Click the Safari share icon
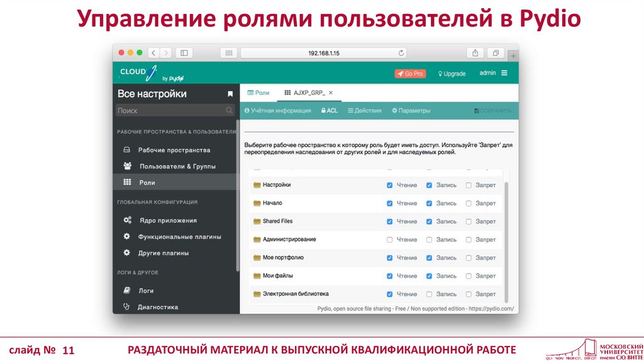 475,53
